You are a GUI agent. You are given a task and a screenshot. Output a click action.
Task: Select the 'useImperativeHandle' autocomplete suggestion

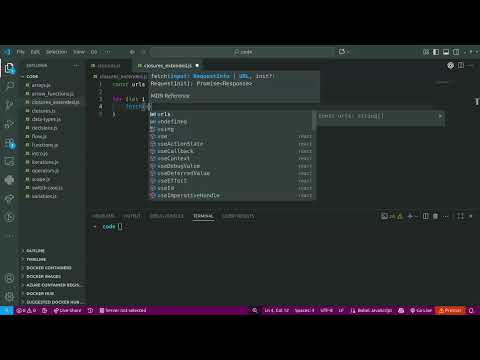pos(232,196)
